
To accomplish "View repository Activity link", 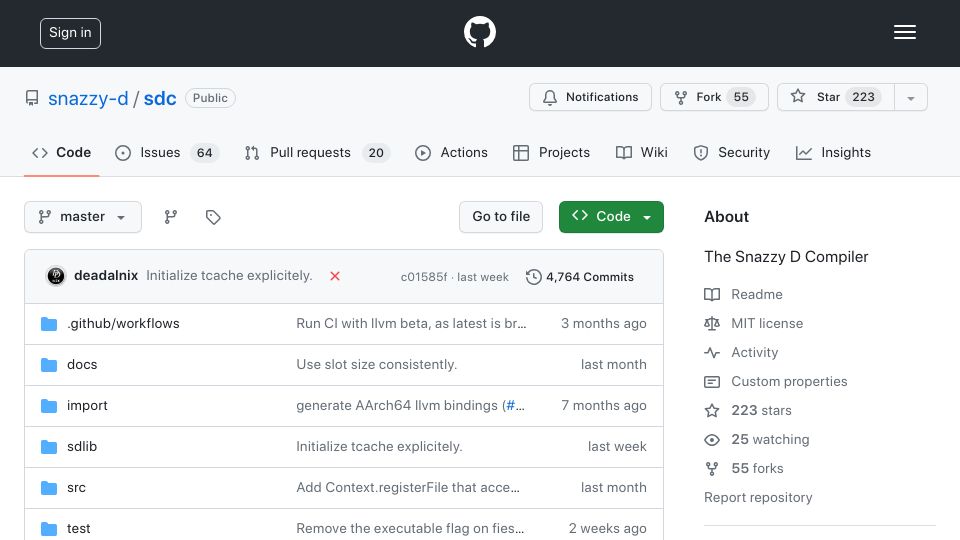I will [x=741, y=353].
